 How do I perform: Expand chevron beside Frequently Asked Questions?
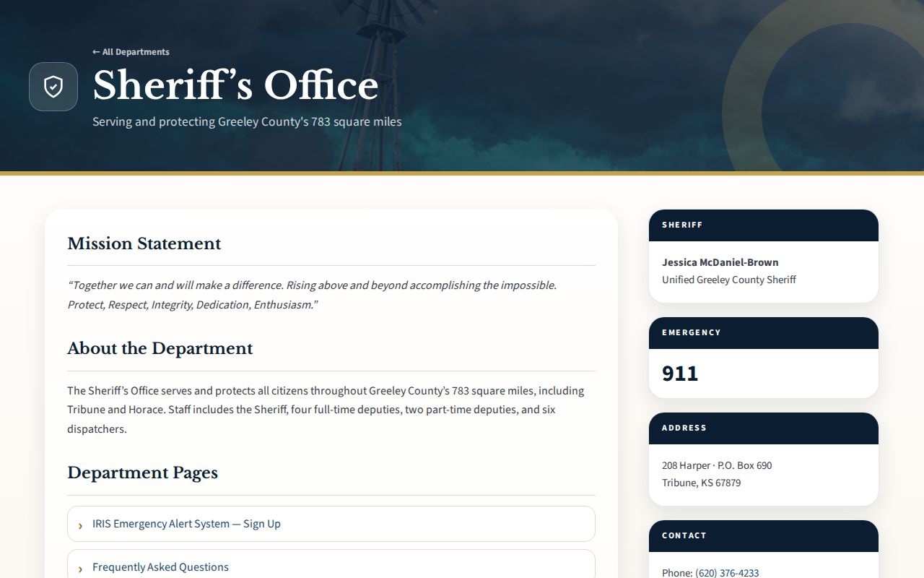click(80, 569)
